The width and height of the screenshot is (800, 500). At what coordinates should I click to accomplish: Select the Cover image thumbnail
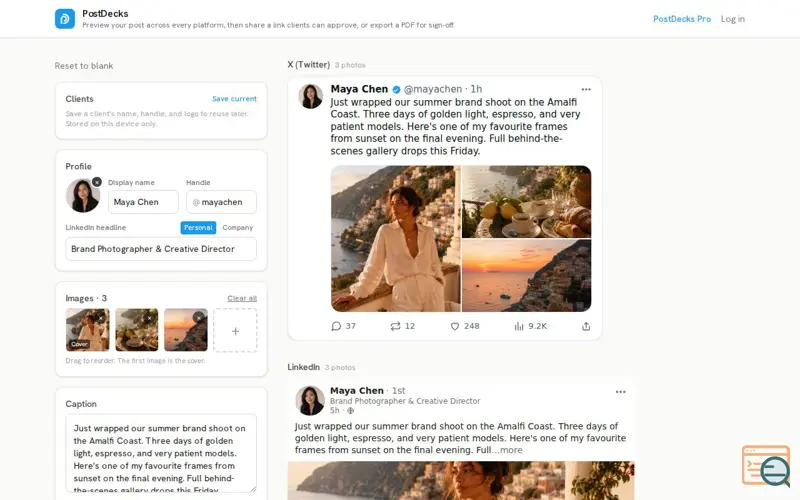pos(87,330)
